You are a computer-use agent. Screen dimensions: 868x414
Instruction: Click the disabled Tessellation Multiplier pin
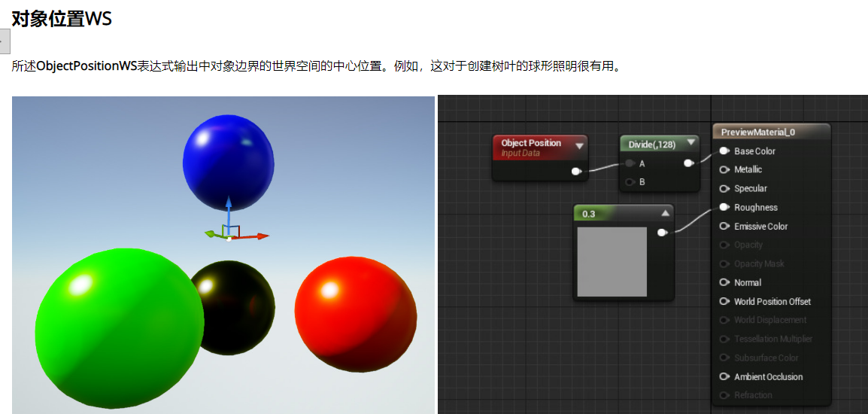[724, 339]
